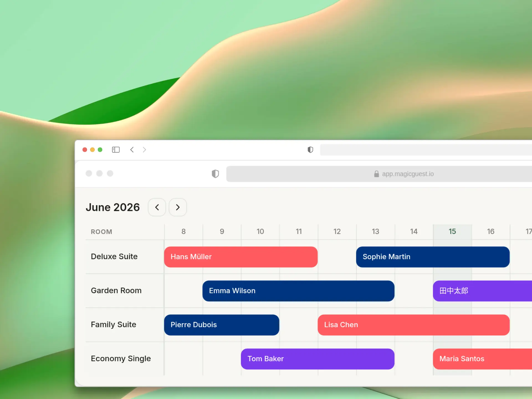532x399 pixels.
Task: Go to previous month with left chevron
Action: point(157,207)
